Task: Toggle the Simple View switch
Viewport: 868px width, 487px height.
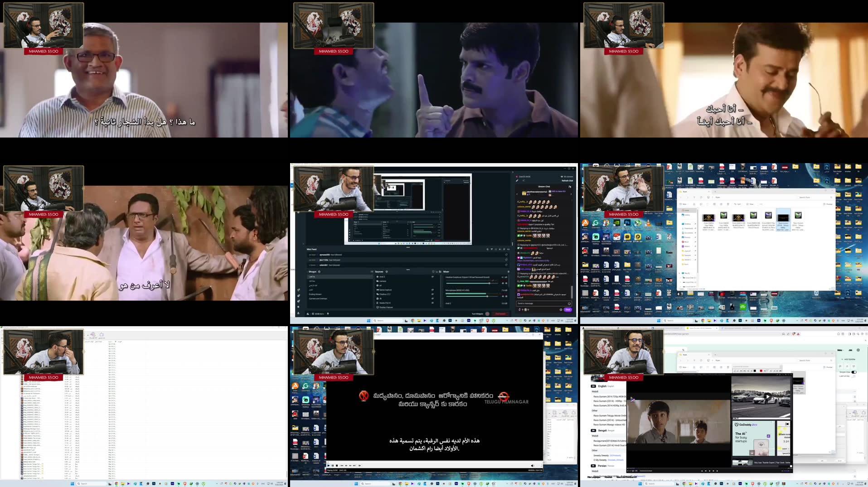Action: [x=854, y=372]
